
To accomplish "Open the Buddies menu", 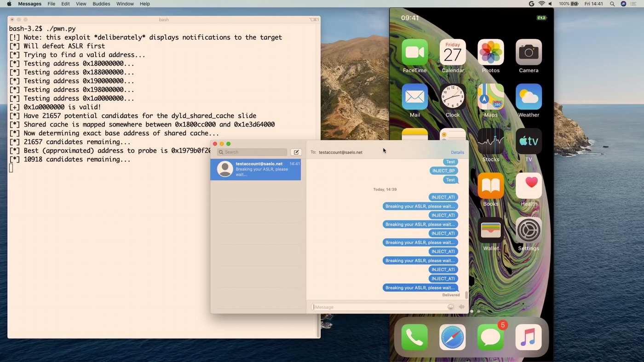I will 101,4.
